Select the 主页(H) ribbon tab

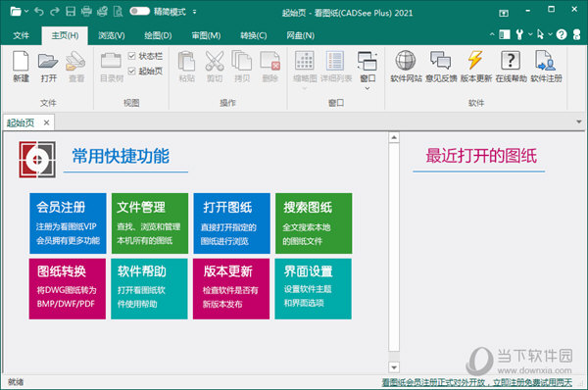click(65, 35)
